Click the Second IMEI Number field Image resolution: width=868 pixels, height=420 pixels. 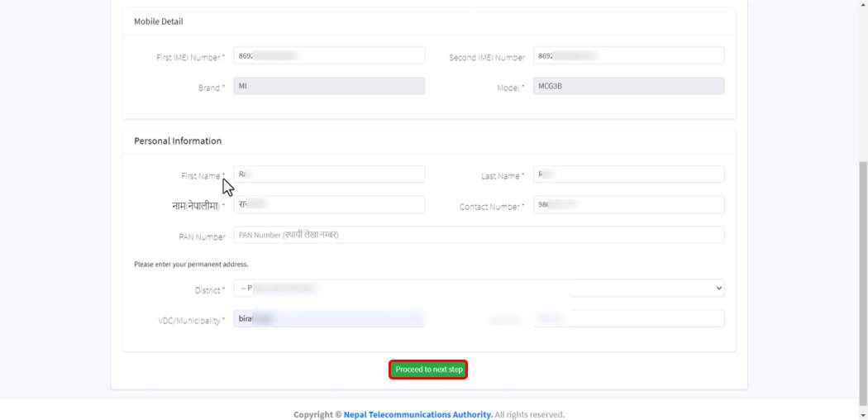point(629,55)
